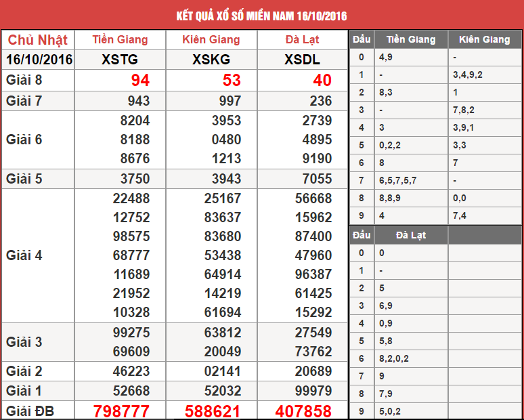
Task: Click special prize number 407858
Action: pyautogui.click(x=303, y=411)
